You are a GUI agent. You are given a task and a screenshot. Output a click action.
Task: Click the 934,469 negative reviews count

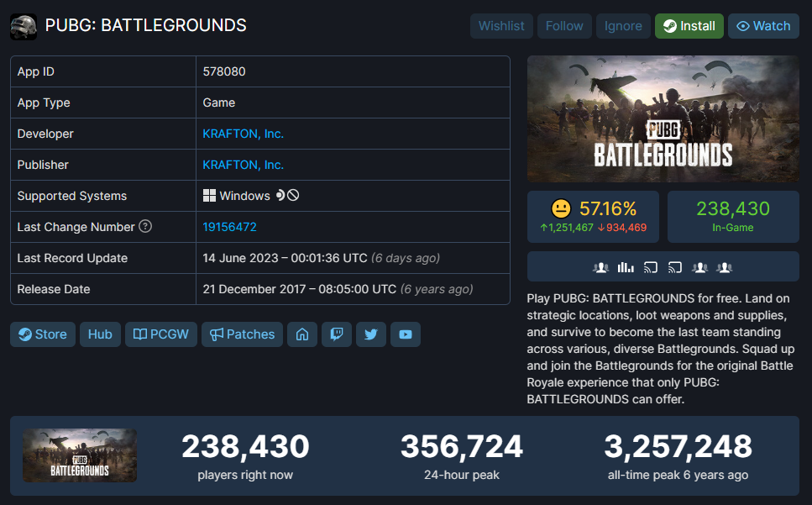click(622, 228)
